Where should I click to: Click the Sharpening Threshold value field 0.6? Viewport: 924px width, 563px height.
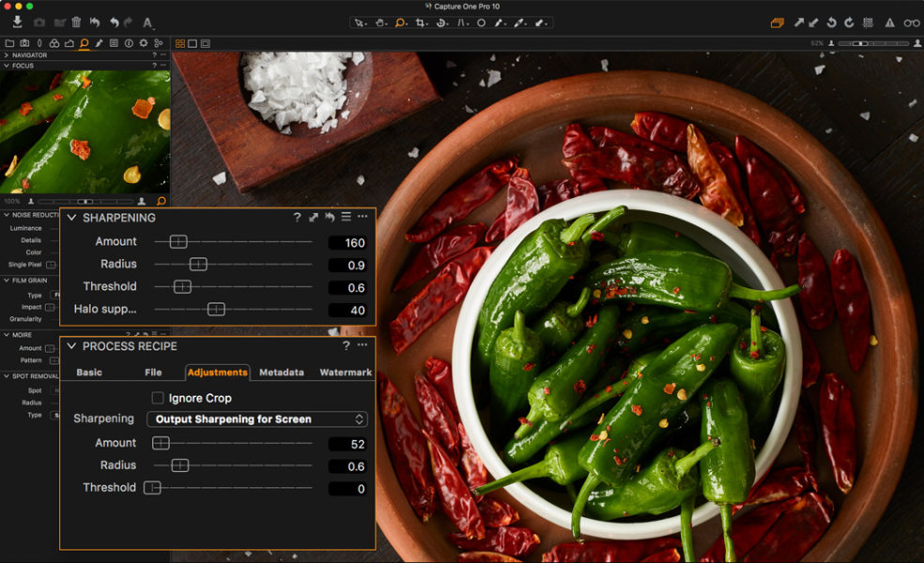[347, 287]
